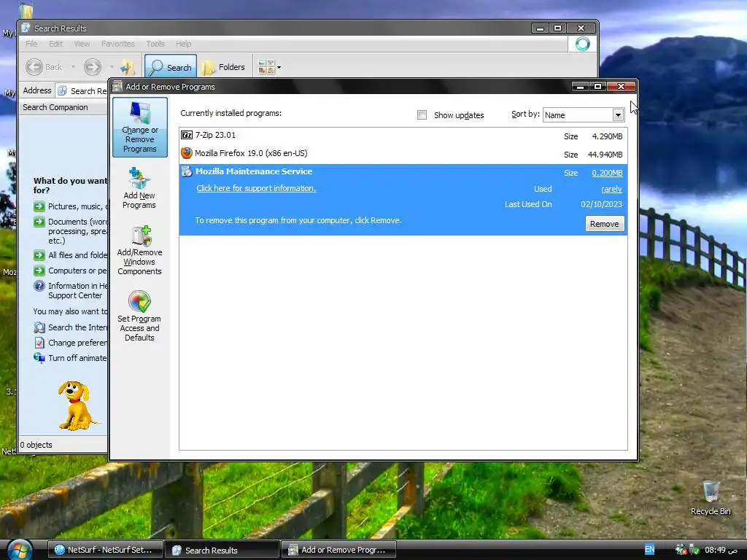Screen dimensions: 747x560
Task: Click Search the Internet icon
Action: click(x=39, y=327)
